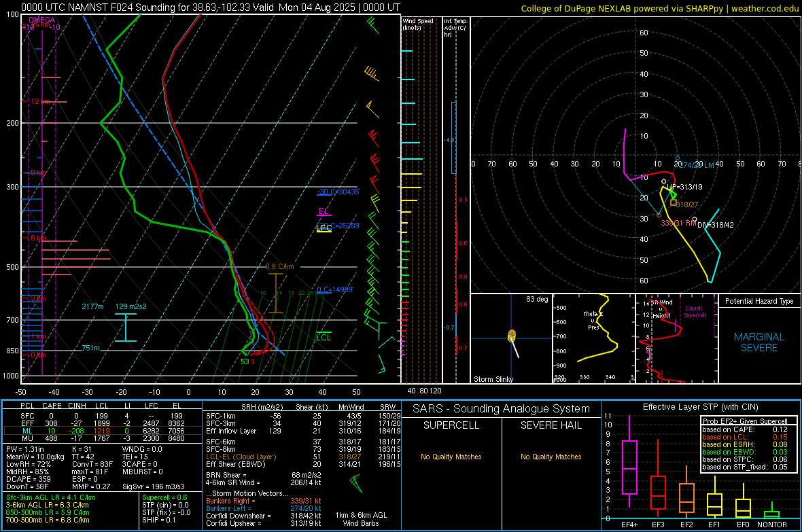
Task: Select the Inf. Temp. Adv. panel header
Action: click(x=455, y=28)
